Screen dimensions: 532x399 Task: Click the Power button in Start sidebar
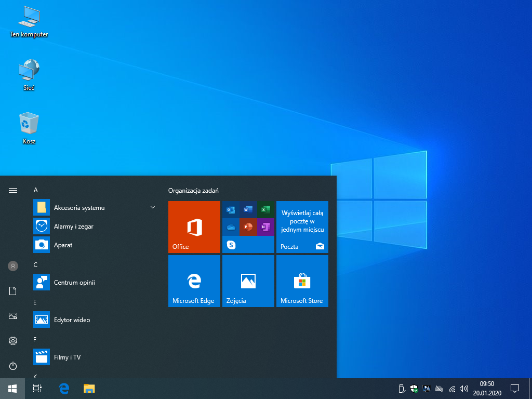13,366
